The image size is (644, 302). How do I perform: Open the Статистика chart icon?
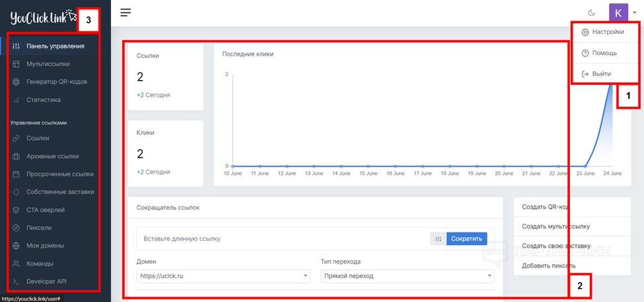pyautogui.click(x=16, y=100)
